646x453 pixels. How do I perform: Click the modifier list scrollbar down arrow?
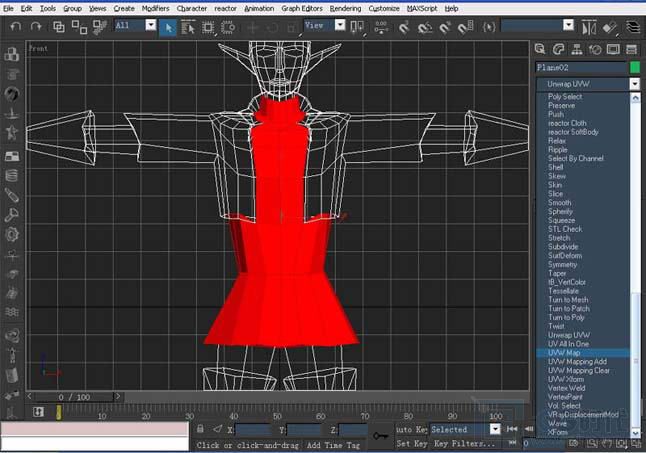[635, 433]
